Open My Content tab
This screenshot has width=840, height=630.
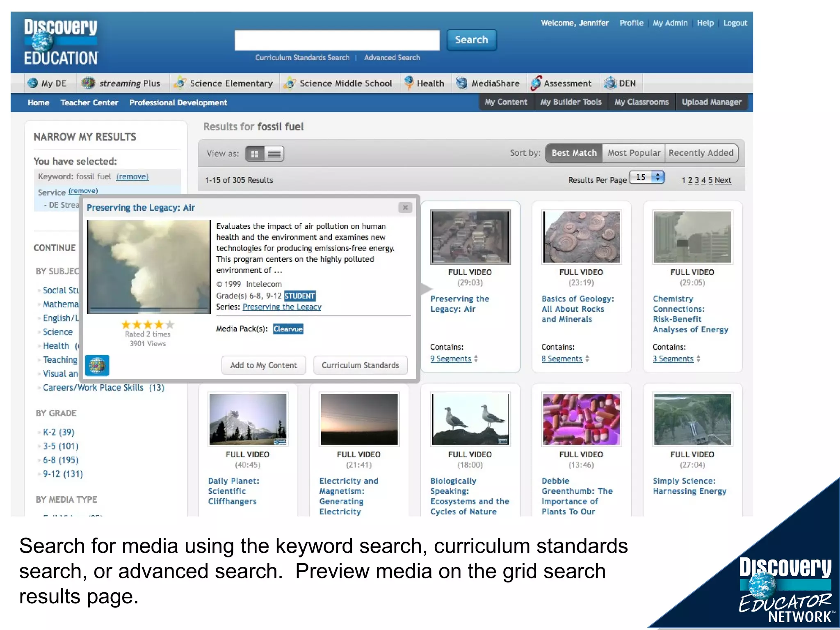point(506,102)
